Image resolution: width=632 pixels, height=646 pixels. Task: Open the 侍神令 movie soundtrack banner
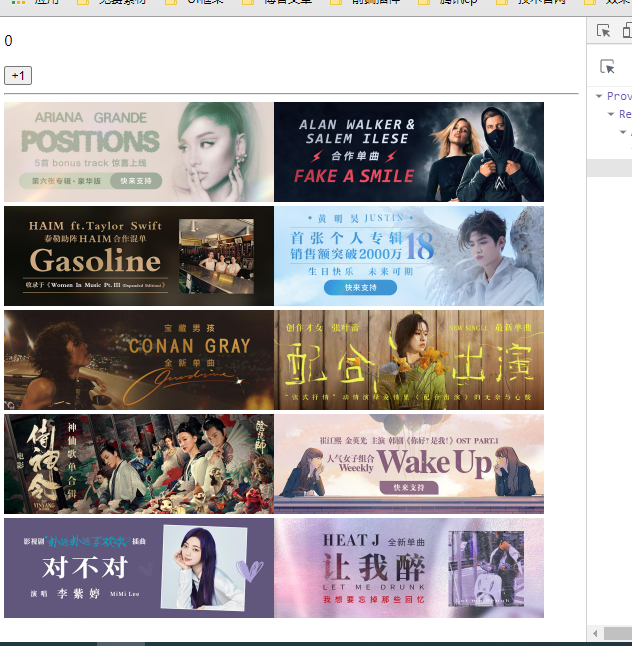pyautogui.click(x=139, y=464)
